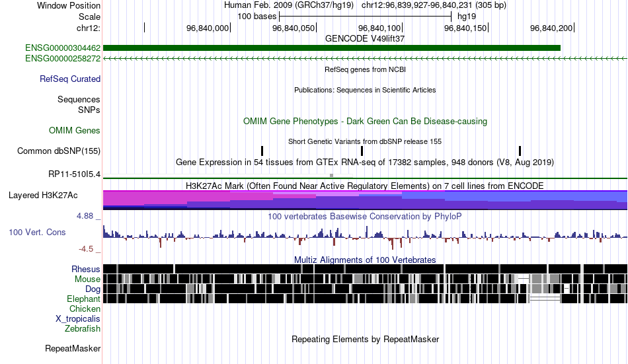628x364 pixels.
Task: Click the 100 bases scale bar
Action: click(366, 17)
